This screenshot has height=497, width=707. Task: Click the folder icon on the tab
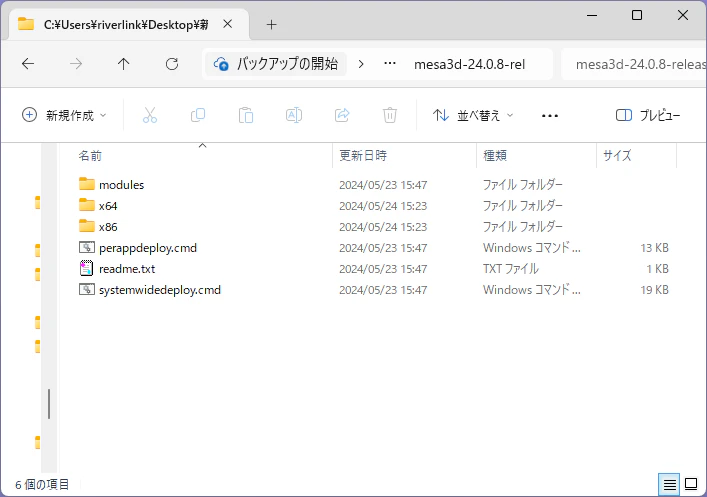(26, 24)
